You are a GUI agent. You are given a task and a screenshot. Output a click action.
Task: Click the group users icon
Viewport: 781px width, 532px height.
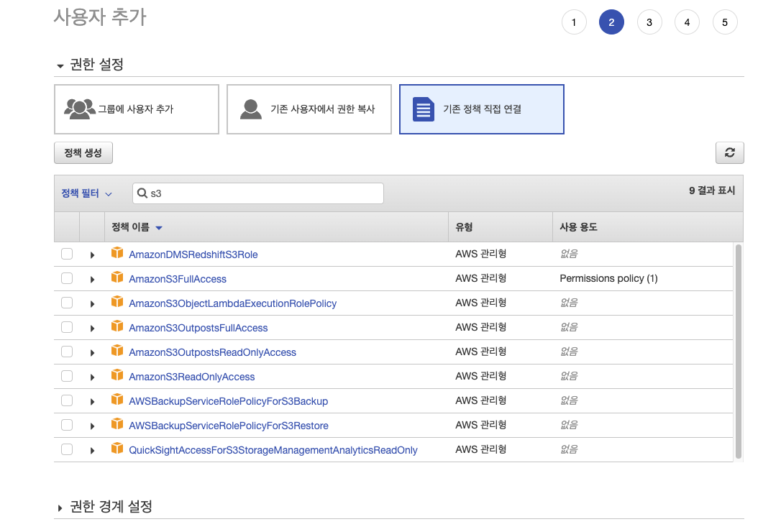80,109
